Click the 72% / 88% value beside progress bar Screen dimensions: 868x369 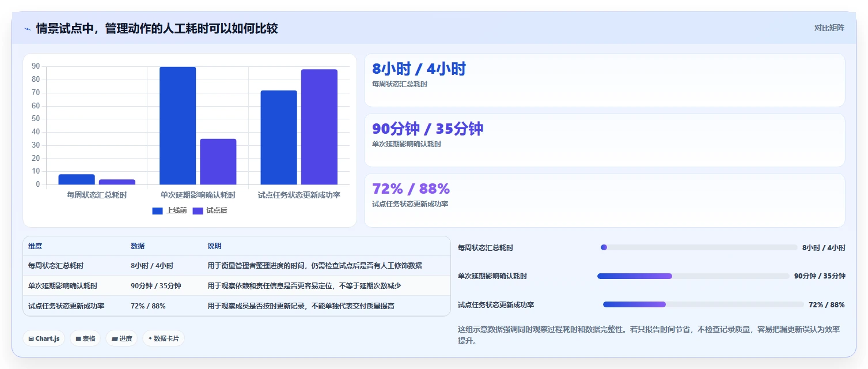coord(827,305)
